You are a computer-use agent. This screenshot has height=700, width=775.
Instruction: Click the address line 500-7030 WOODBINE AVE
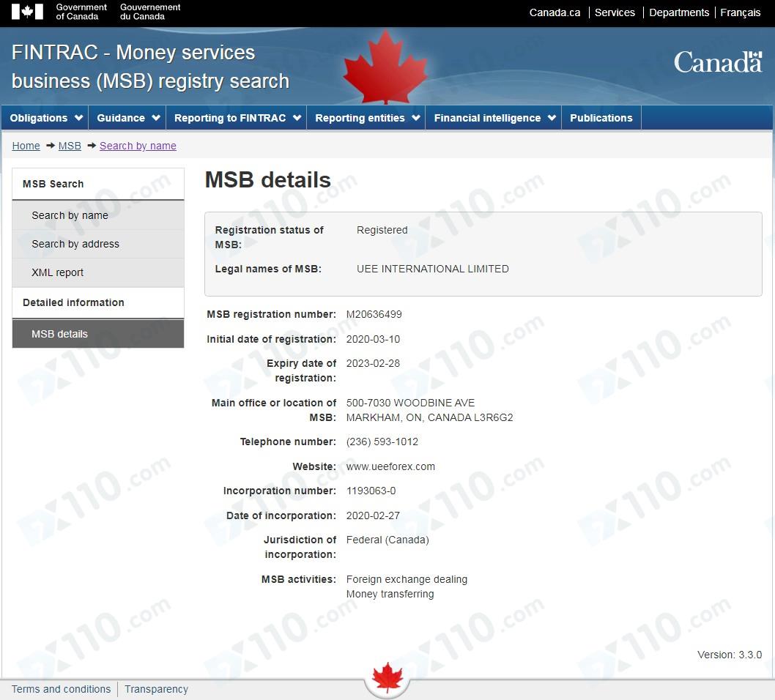(411, 403)
